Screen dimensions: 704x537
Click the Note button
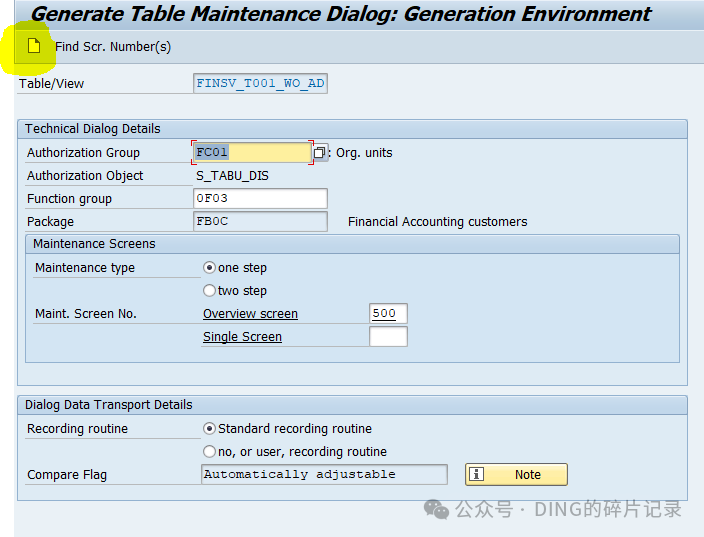click(x=516, y=475)
